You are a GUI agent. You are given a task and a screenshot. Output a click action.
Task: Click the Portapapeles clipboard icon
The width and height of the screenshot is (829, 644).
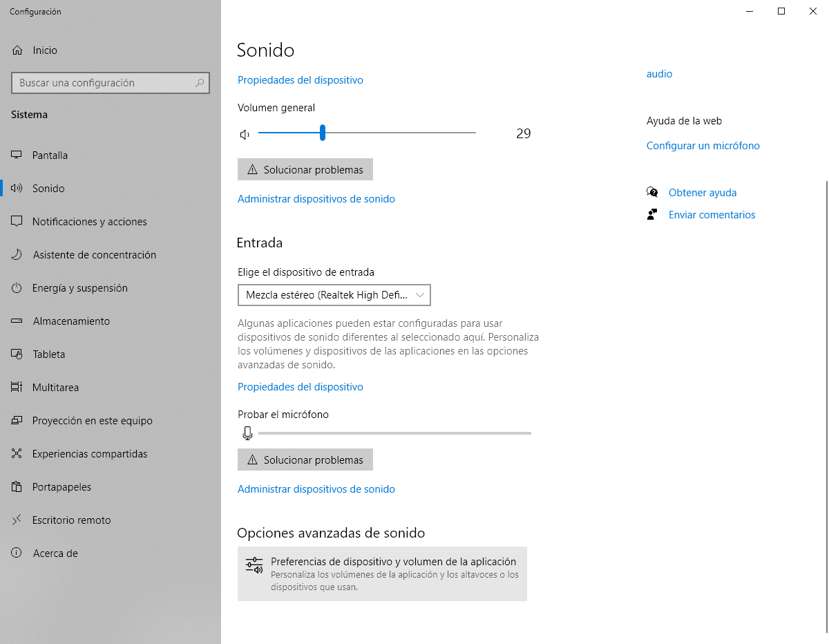click(17, 487)
